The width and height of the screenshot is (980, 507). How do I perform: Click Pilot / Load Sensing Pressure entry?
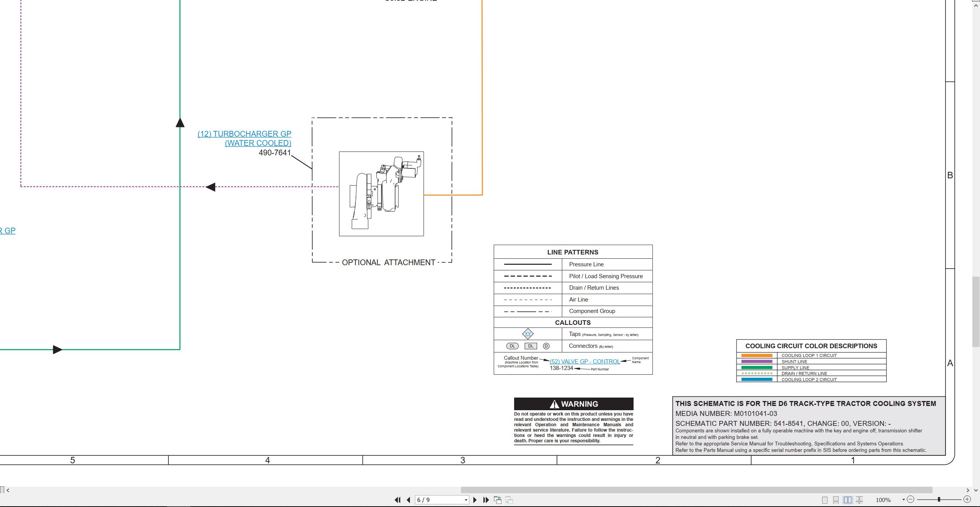(x=606, y=276)
